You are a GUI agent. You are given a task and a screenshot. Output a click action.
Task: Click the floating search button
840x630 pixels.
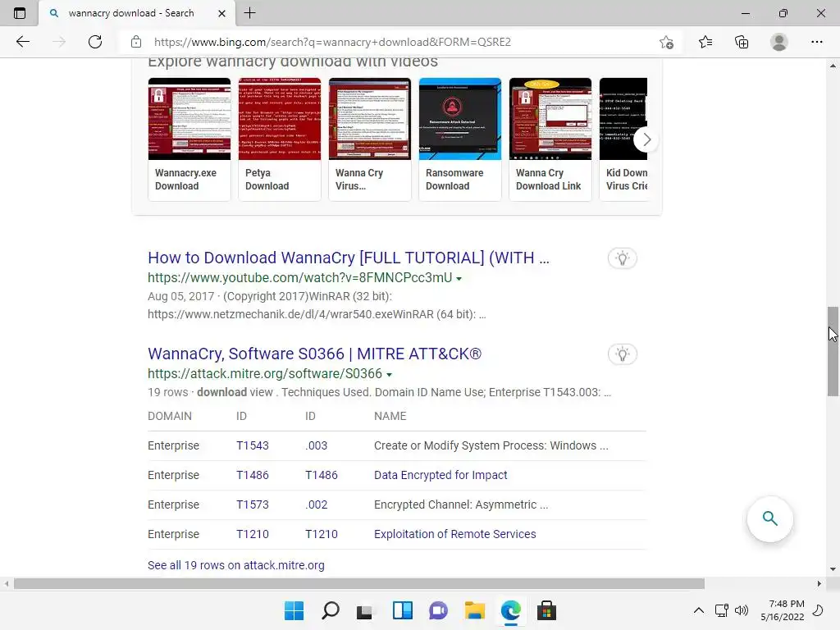tap(769, 518)
